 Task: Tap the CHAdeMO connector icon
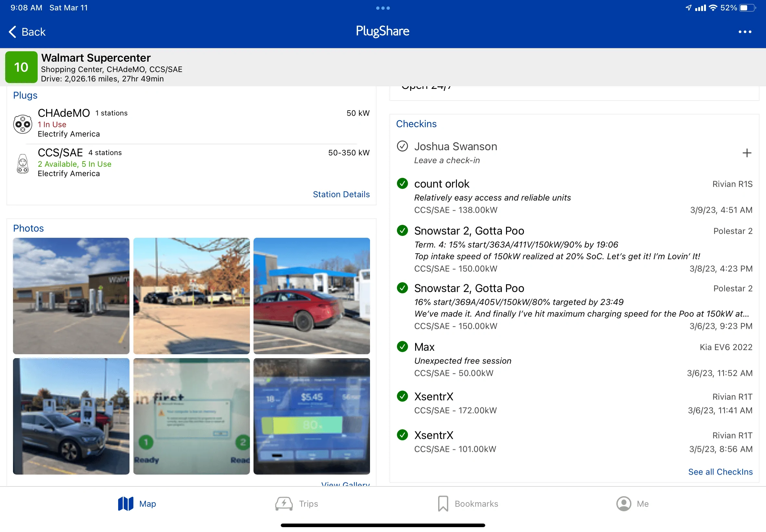[23, 124]
